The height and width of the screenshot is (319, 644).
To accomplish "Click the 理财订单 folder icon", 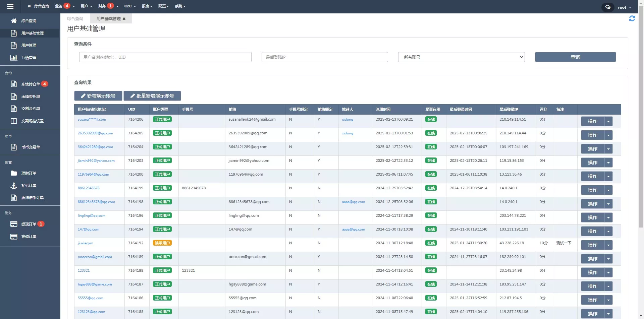I will point(14,173).
